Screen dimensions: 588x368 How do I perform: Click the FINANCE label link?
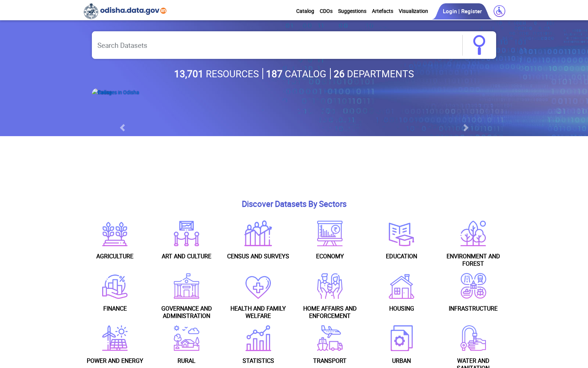(115, 308)
